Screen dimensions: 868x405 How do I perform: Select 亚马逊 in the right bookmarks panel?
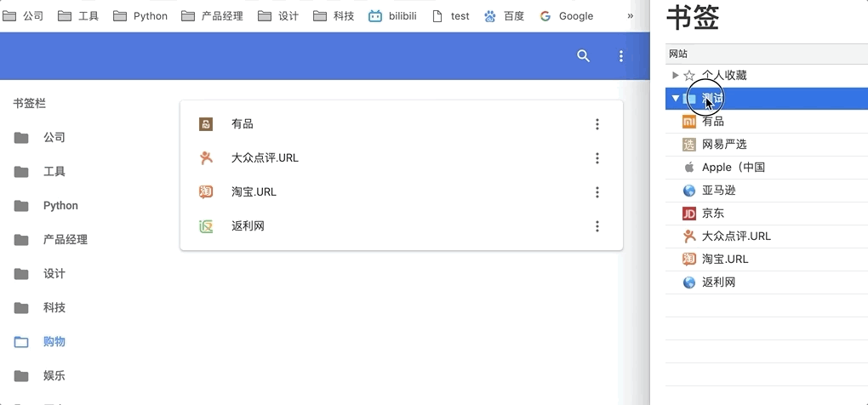click(x=767, y=191)
